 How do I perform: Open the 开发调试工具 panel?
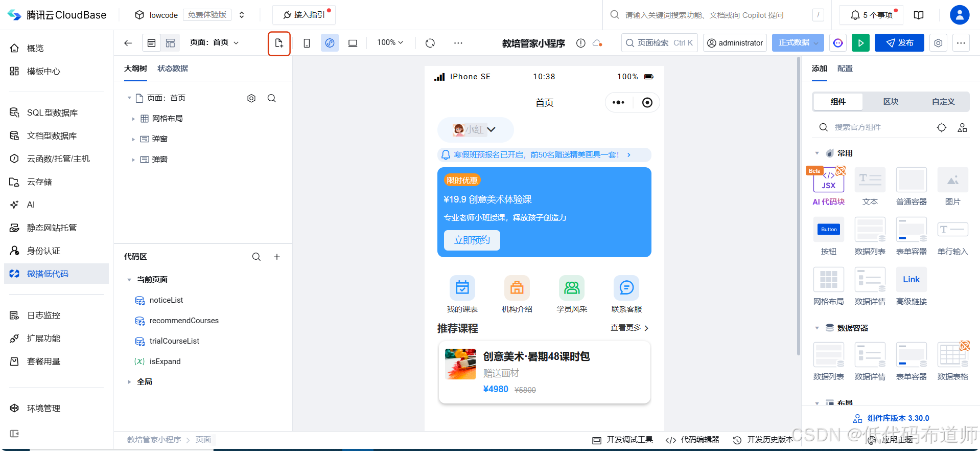tap(623, 440)
